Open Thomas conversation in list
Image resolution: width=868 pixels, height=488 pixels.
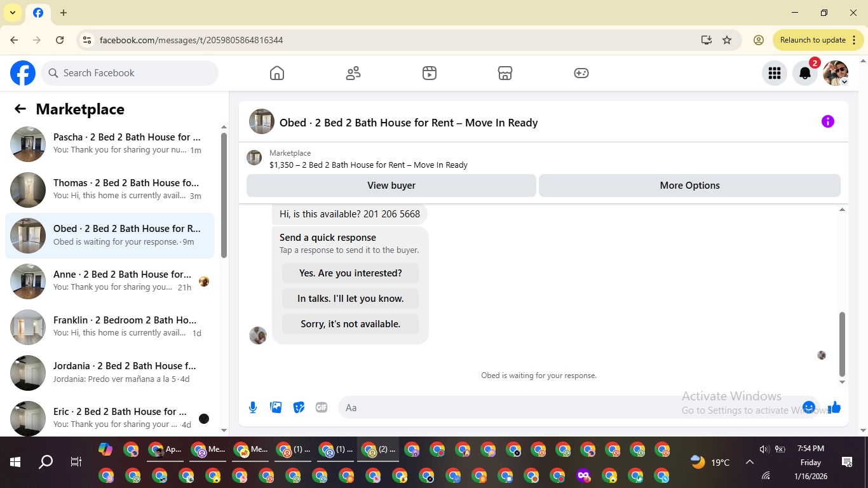pyautogui.click(x=109, y=190)
